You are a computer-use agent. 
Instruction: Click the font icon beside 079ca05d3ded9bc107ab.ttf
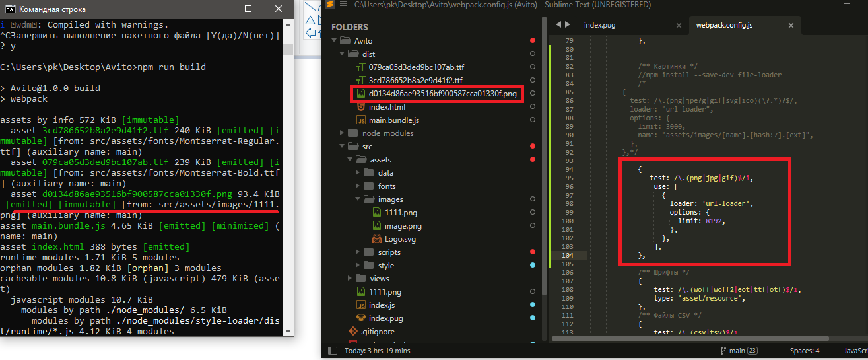[361, 67]
